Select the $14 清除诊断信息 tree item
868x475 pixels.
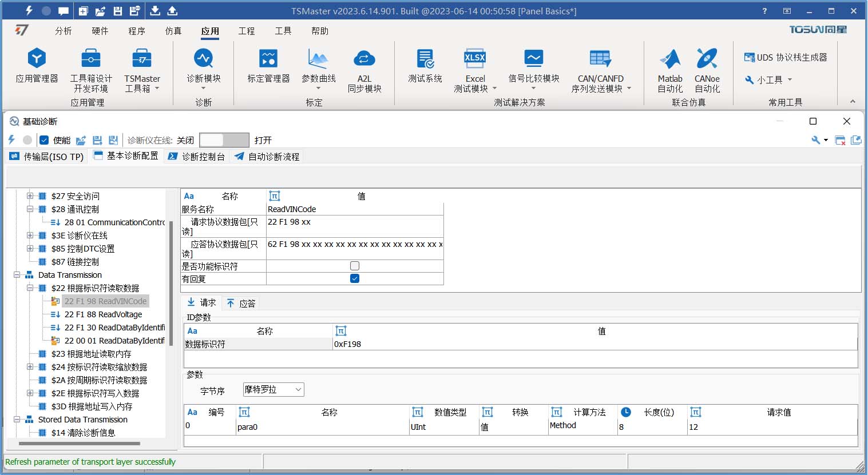click(x=83, y=433)
